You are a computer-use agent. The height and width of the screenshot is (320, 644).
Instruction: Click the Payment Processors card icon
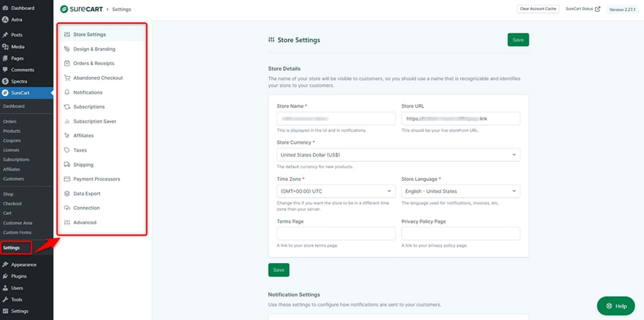67,179
